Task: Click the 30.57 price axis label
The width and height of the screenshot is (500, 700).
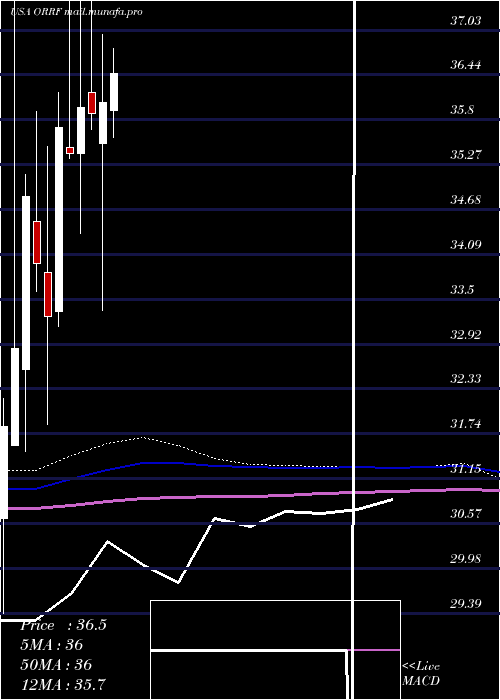Action: pyautogui.click(x=466, y=514)
